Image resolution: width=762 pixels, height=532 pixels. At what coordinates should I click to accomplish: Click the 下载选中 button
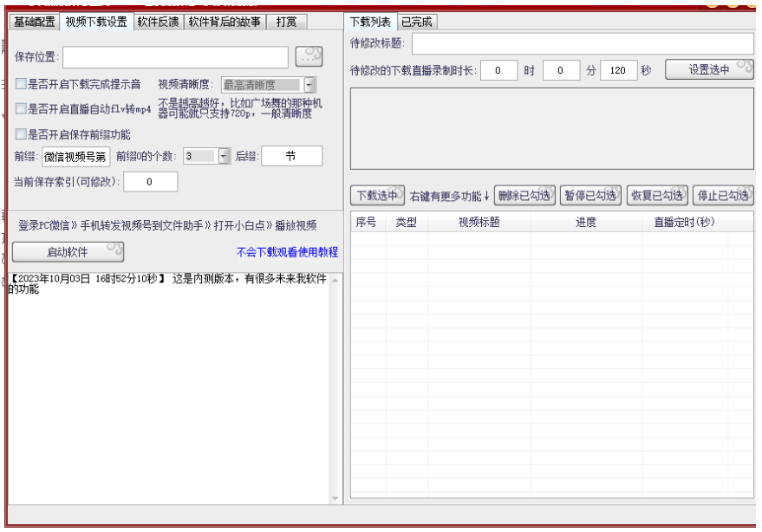(x=377, y=195)
